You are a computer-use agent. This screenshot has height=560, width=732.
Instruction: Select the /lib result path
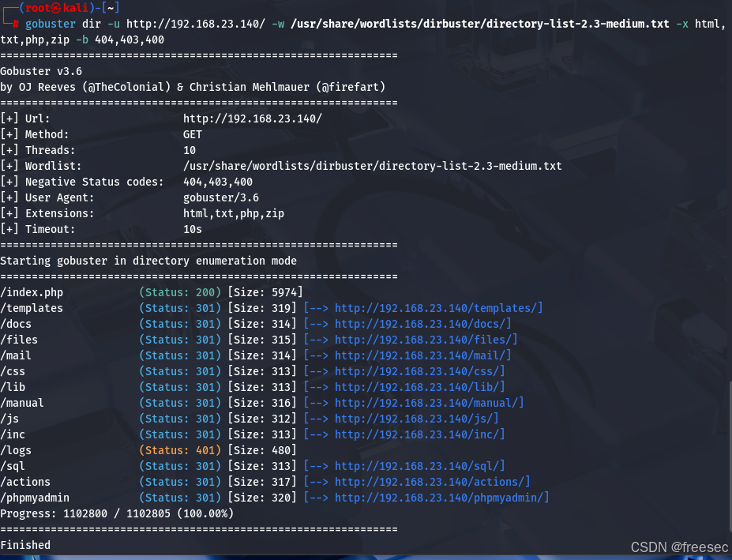tap(13, 387)
